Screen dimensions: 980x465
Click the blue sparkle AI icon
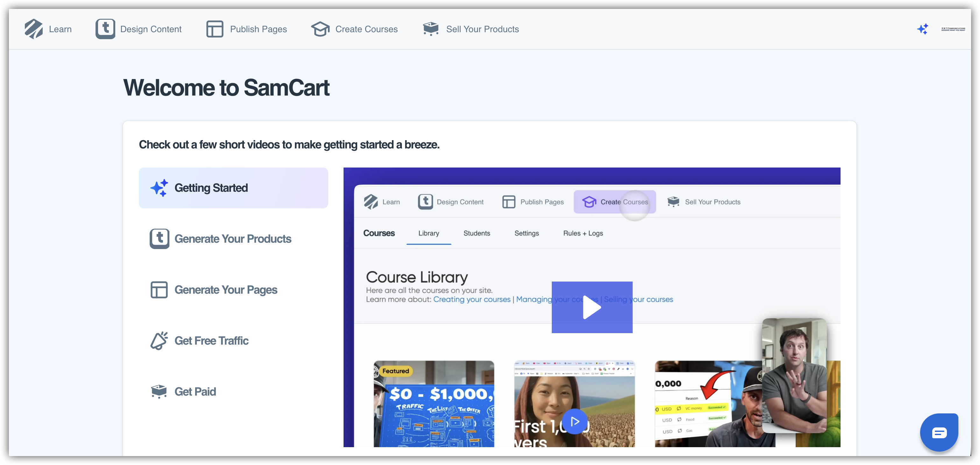tap(923, 29)
